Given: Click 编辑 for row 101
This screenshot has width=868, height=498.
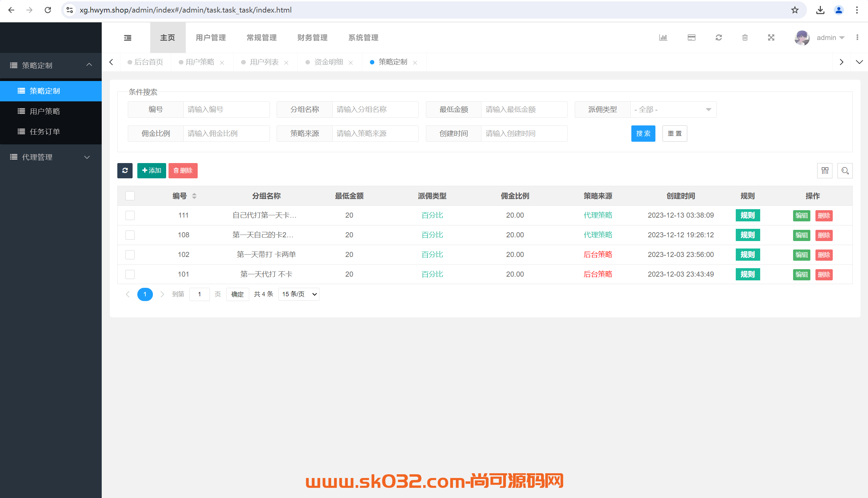Looking at the screenshot, I should (801, 274).
